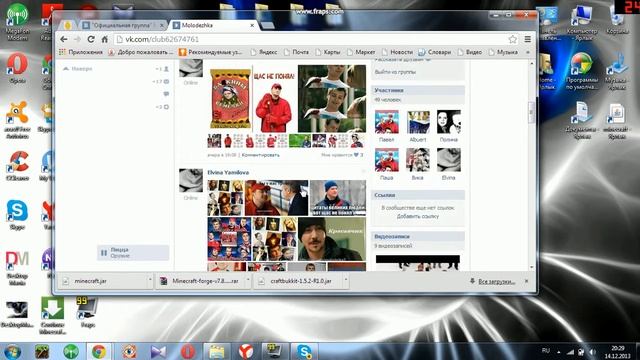Open the Приложения apps bookmark
This screenshot has height=360, width=640.
pos(81,52)
